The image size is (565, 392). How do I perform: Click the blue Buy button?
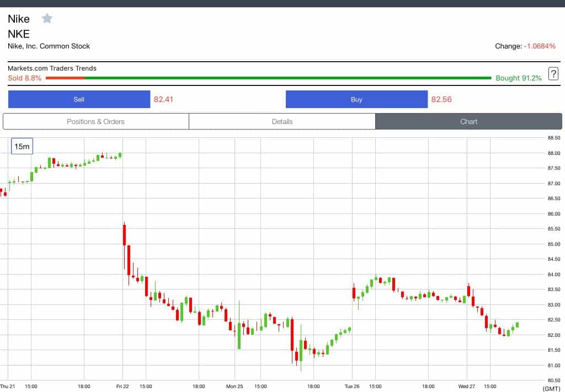click(356, 99)
